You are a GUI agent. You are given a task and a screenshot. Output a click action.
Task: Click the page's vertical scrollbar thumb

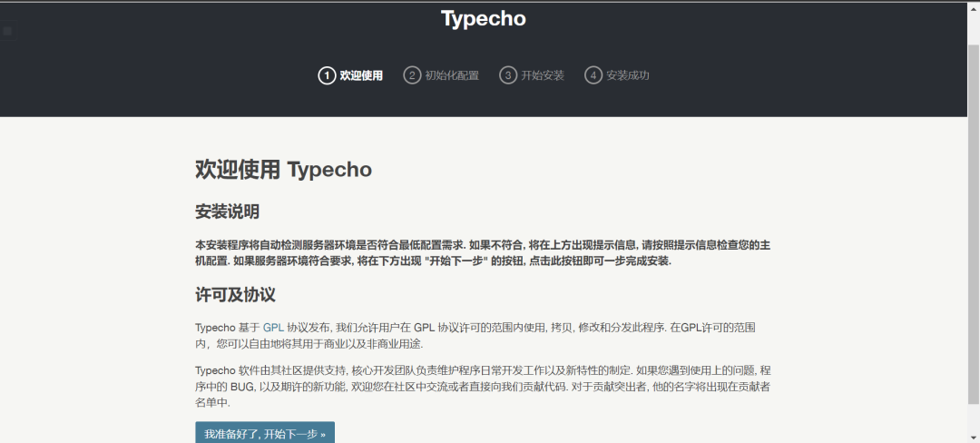pos(974,225)
